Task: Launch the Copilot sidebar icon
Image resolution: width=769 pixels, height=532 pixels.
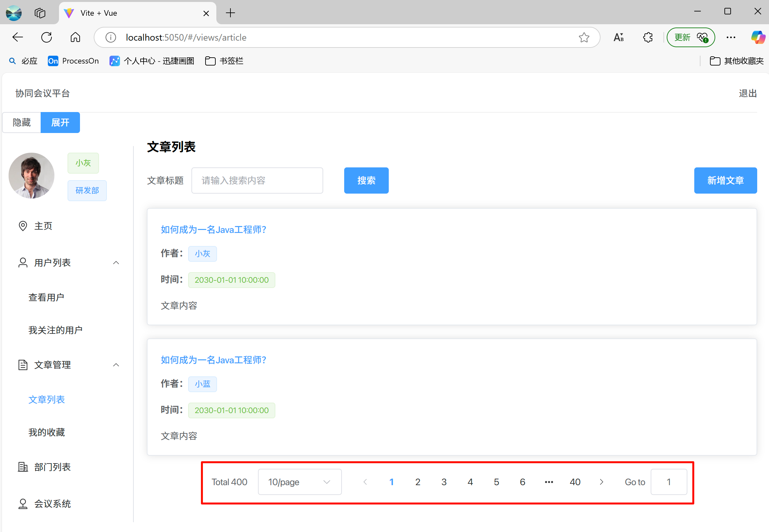Action: [758, 37]
